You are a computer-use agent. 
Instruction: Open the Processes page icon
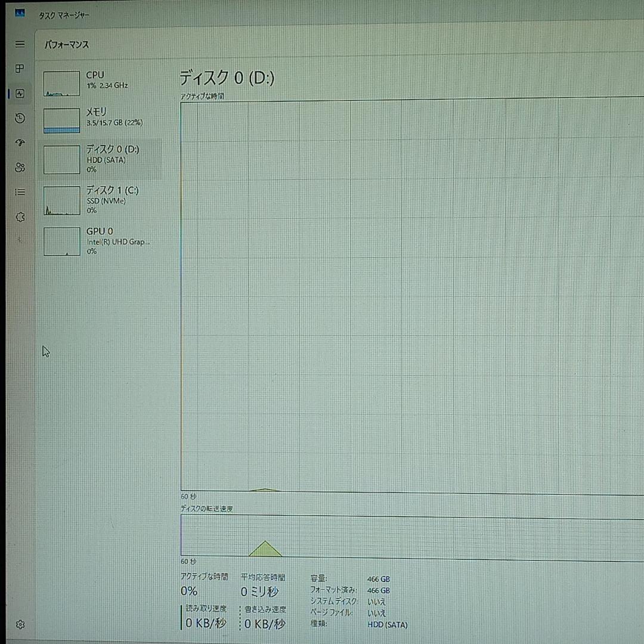(x=20, y=69)
